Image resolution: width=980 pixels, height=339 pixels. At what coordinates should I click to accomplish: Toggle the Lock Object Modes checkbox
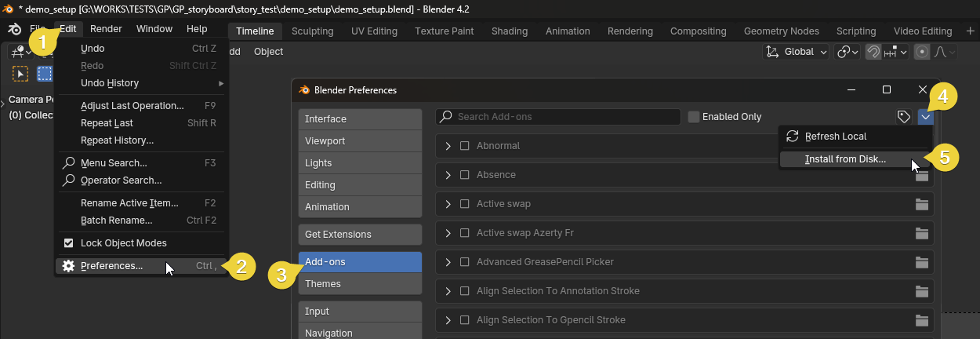click(68, 243)
